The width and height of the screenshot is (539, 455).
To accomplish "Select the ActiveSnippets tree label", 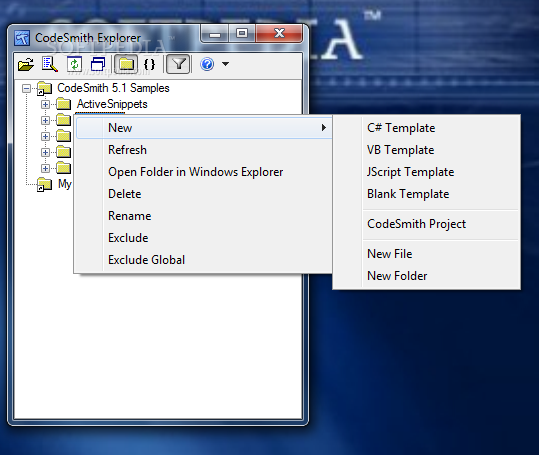I will pyautogui.click(x=112, y=104).
